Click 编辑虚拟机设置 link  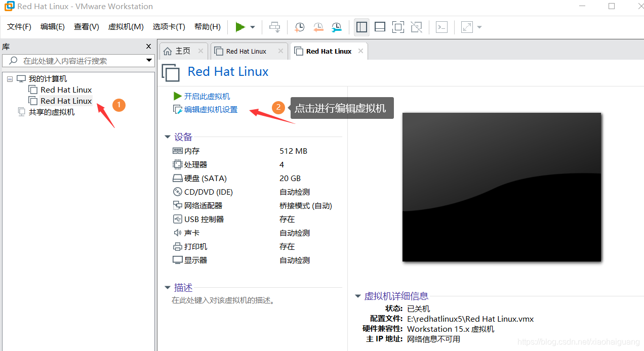tap(211, 109)
